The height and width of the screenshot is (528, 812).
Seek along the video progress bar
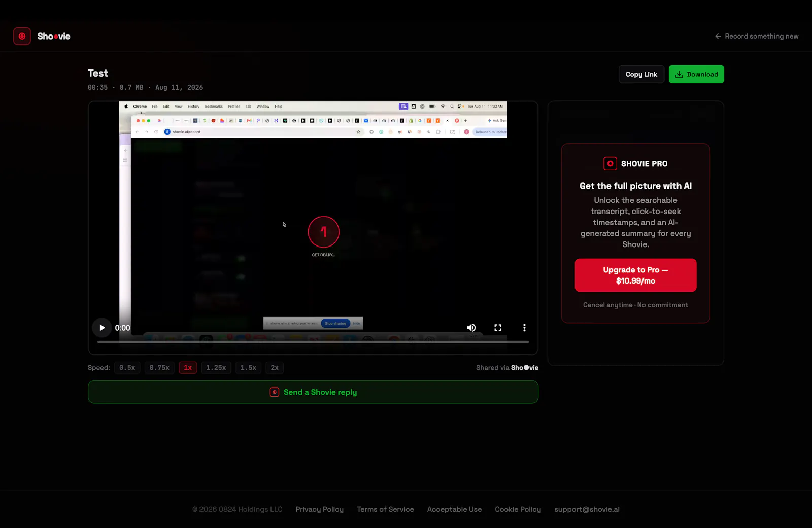(313, 342)
